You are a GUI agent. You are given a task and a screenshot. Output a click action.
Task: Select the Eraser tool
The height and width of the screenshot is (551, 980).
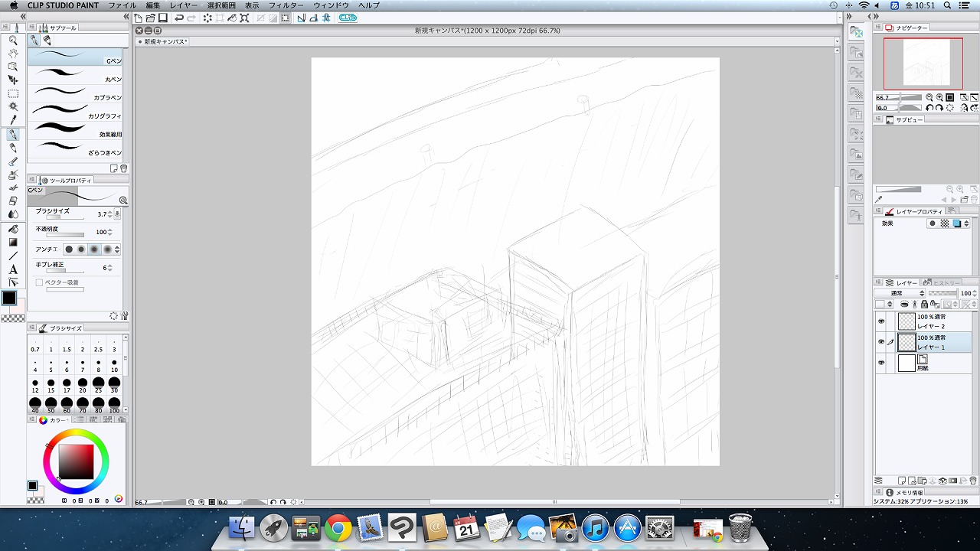[x=13, y=201]
